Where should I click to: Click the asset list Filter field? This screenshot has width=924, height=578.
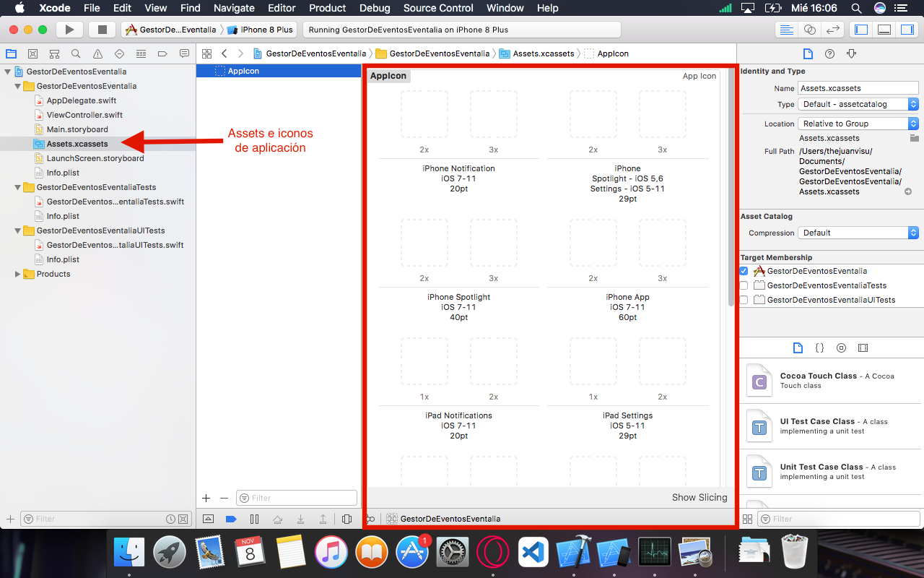point(297,498)
